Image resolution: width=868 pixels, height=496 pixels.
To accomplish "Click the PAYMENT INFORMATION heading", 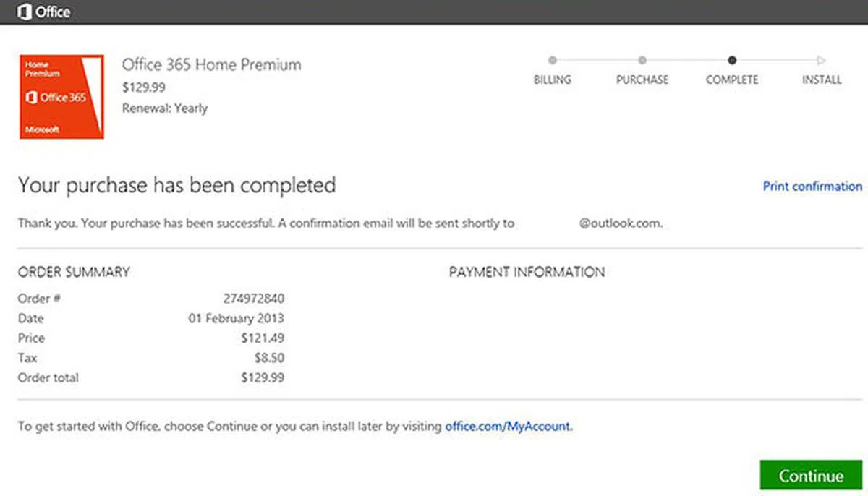I will pyautogui.click(x=527, y=273).
